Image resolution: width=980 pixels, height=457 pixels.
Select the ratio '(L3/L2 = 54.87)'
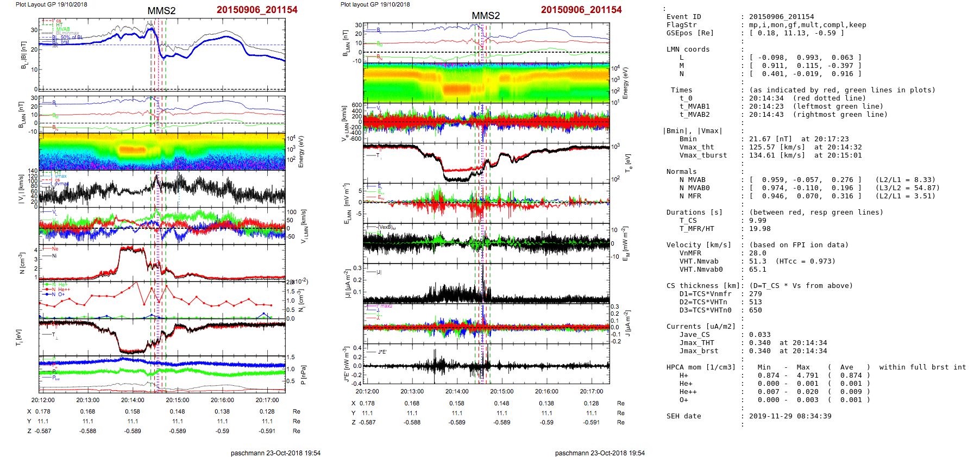(x=907, y=188)
